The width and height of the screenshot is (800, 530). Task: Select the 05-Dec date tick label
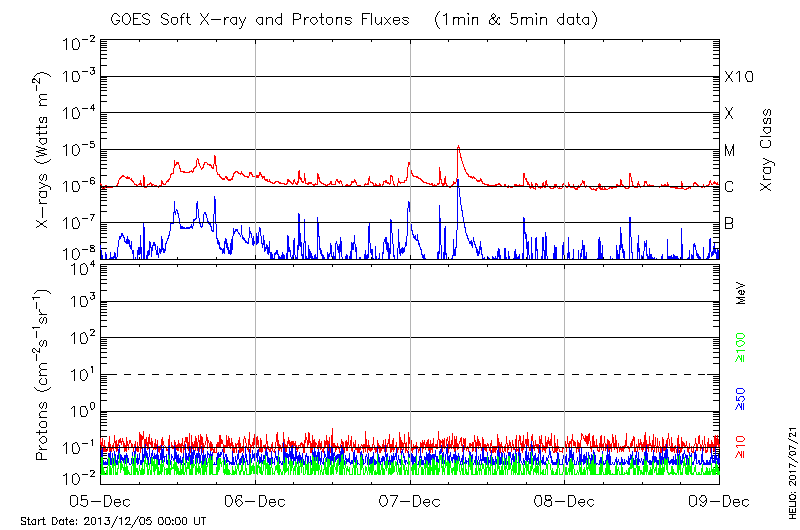(x=102, y=500)
